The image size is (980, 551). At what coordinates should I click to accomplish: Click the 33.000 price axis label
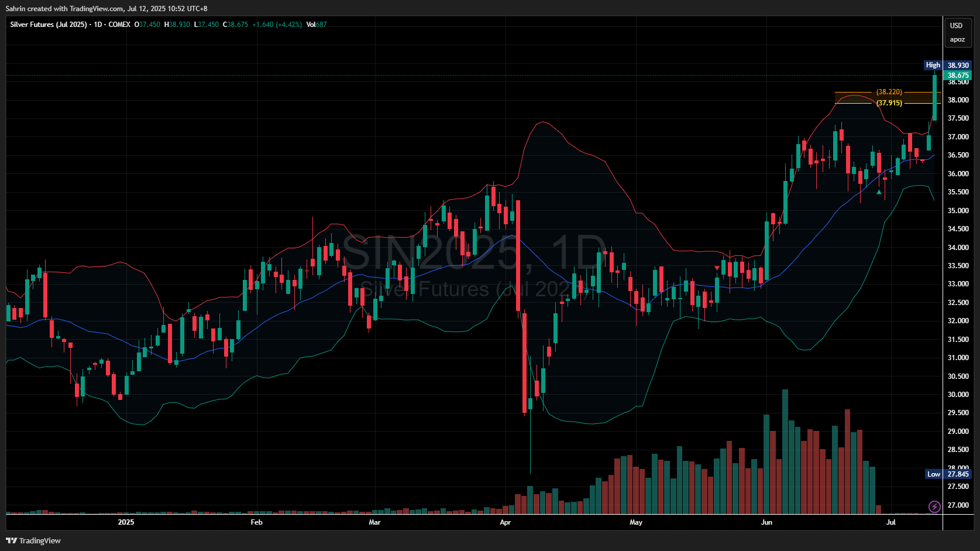(x=958, y=284)
